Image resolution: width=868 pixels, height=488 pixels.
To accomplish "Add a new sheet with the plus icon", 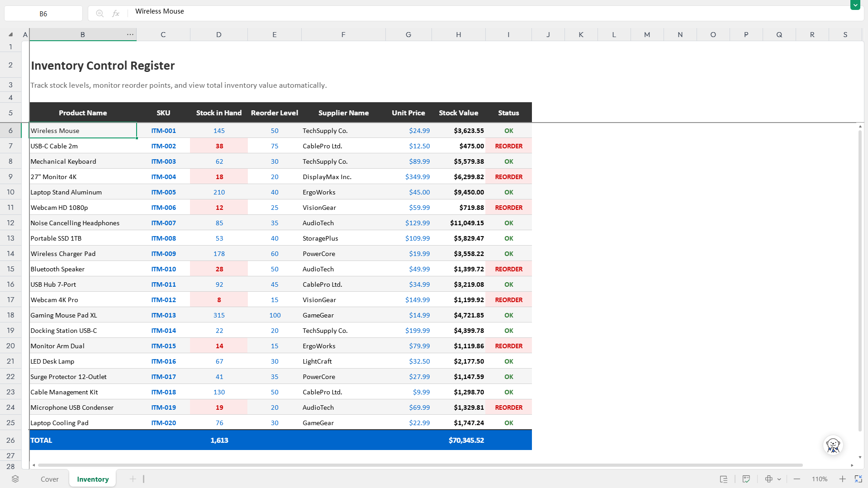I will pyautogui.click(x=133, y=479).
